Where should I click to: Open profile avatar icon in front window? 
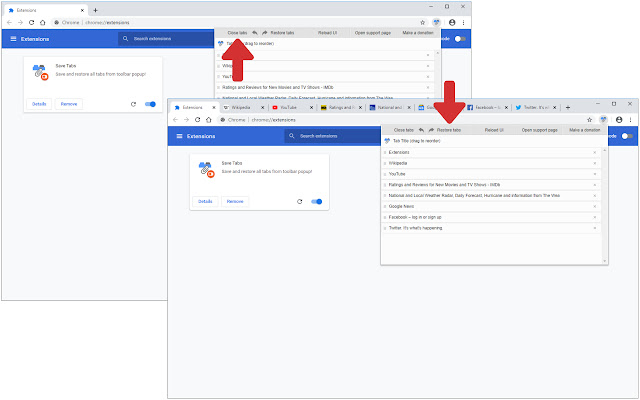[x=619, y=120]
